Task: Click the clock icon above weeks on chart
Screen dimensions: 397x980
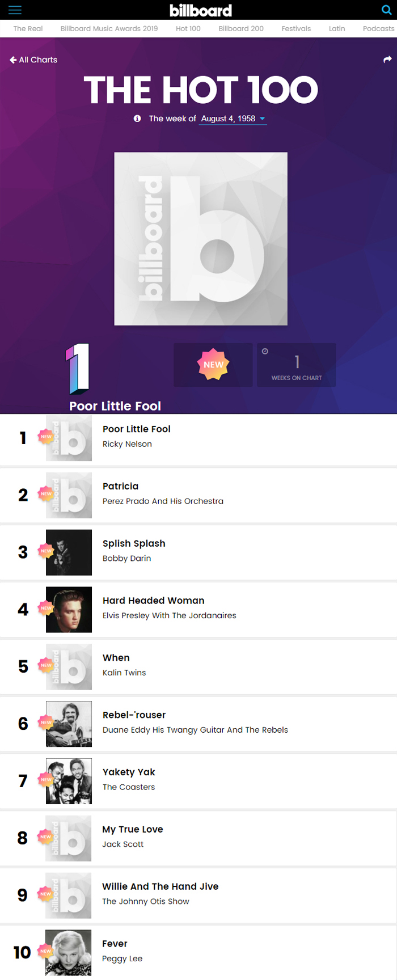Action: pos(265,352)
